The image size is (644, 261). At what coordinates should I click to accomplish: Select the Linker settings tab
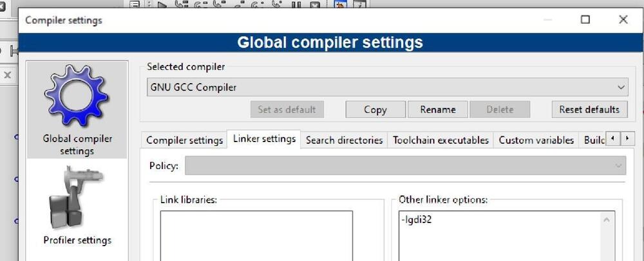264,139
